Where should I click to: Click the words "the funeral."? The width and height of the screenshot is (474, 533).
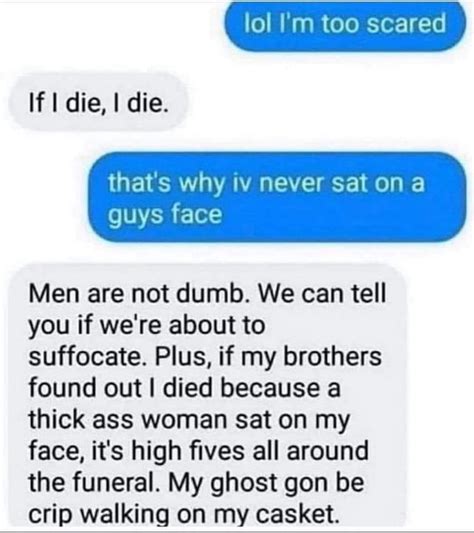point(95,483)
